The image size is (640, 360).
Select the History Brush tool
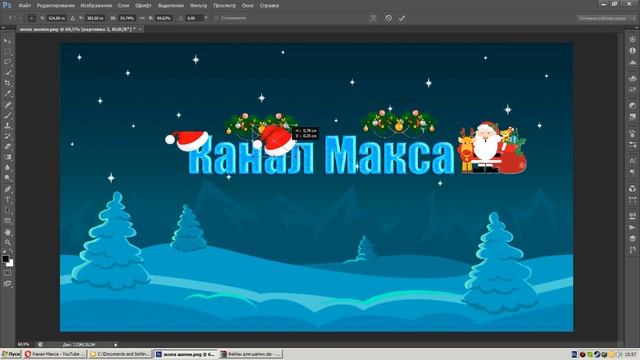pyautogui.click(x=7, y=136)
